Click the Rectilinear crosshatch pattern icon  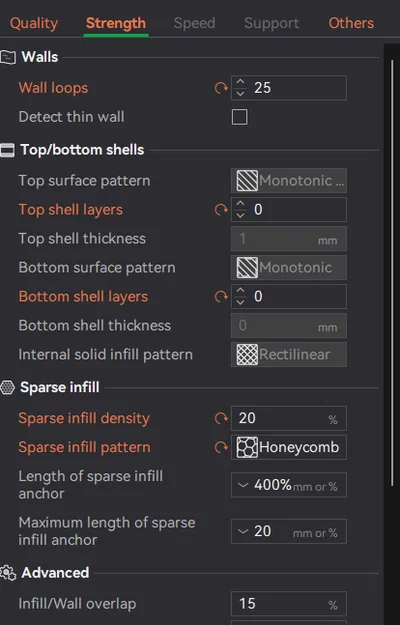click(247, 354)
